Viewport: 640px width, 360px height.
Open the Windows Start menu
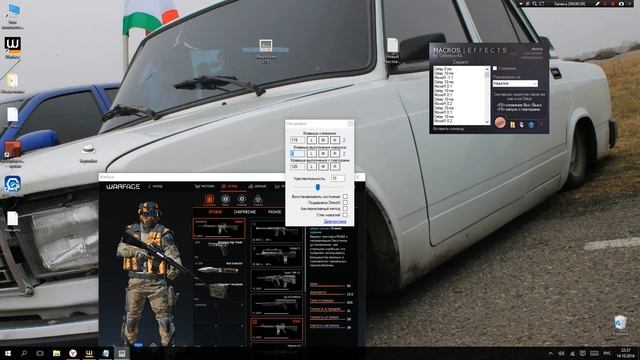[8, 353]
